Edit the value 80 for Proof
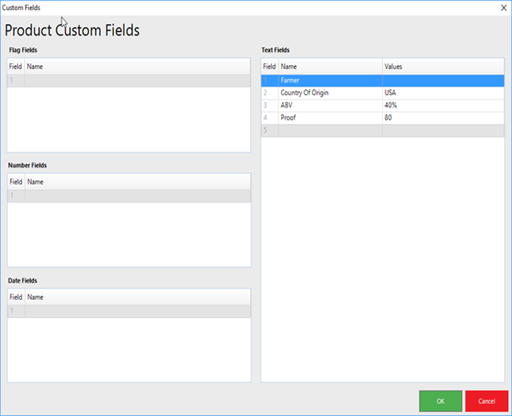Screen dimensions: 512x416 tap(443, 118)
